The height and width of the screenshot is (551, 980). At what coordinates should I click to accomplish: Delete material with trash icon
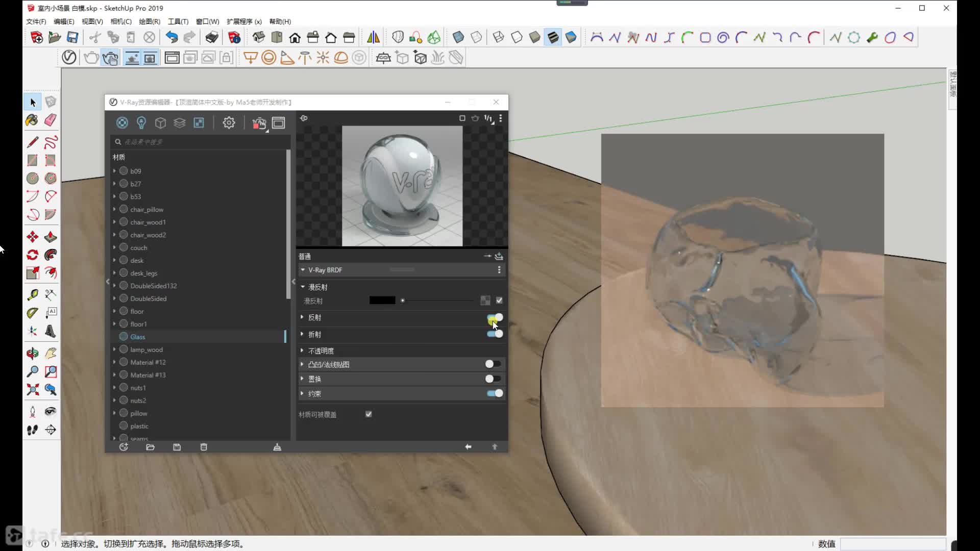[x=204, y=447]
